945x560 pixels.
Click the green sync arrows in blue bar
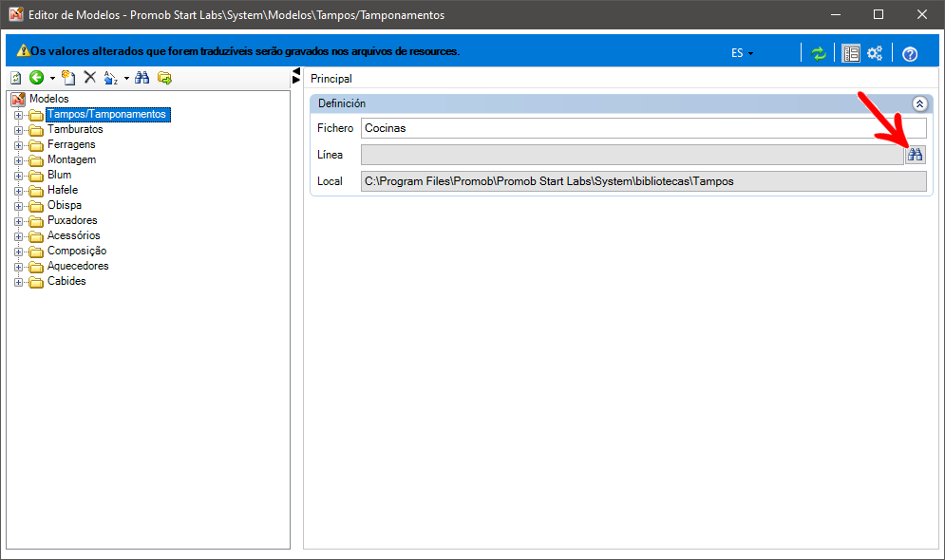pos(818,53)
